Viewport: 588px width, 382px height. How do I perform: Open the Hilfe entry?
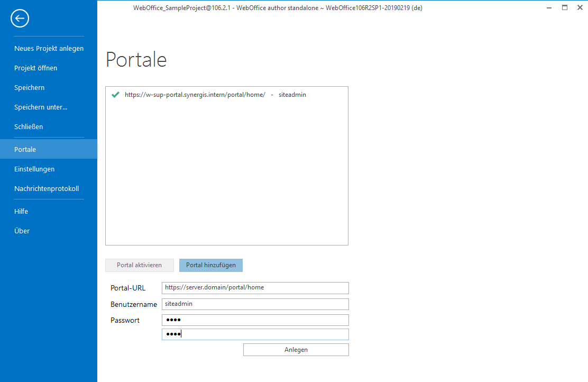click(x=21, y=211)
